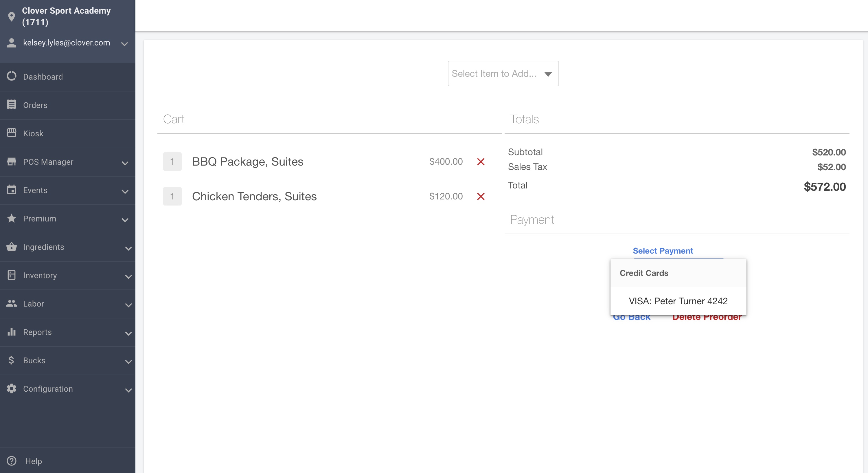Viewport: 868px width, 473px height.
Task: Expand the Bucks submenu chevron
Action: click(x=128, y=362)
